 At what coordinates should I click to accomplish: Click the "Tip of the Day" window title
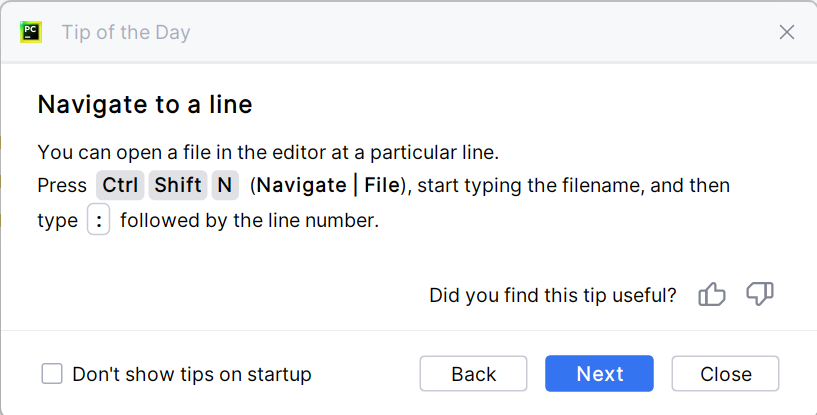click(x=126, y=32)
